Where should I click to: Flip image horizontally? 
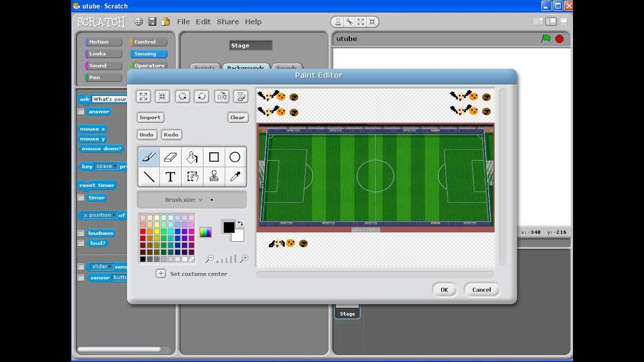click(x=222, y=97)
